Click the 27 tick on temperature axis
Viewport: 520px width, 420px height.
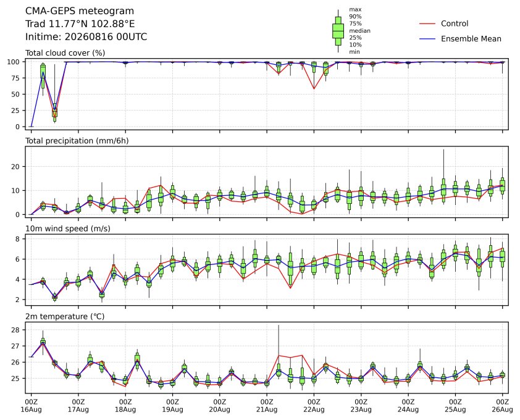click(x=16, y=346)
